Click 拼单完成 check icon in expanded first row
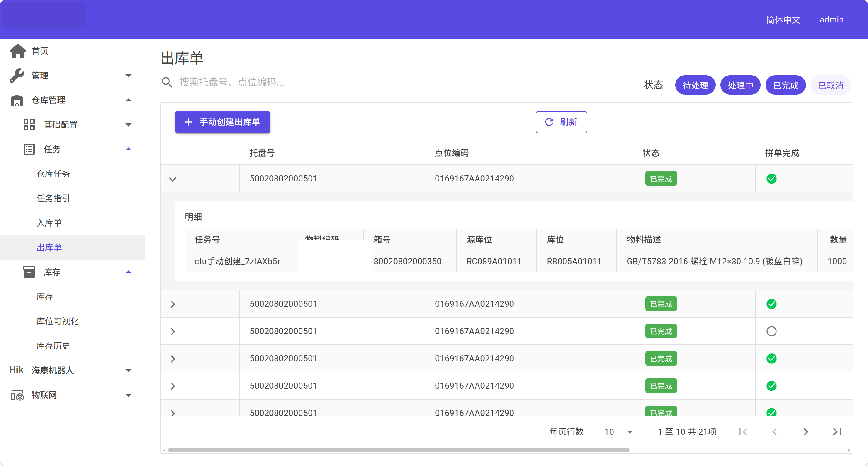The width and height of the screenshot is (868, 466). (771, 179)
